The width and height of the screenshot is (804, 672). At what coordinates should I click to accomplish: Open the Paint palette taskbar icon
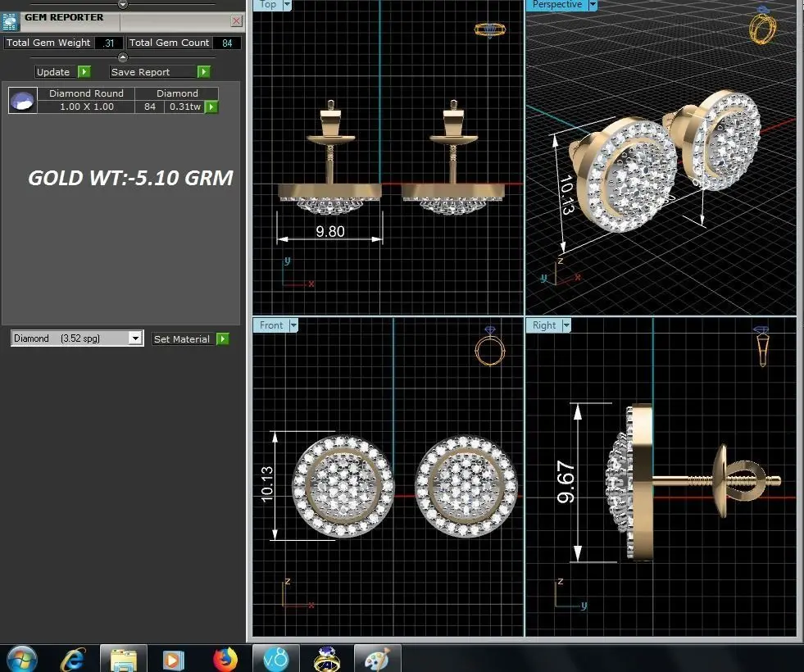pos(377,659)
